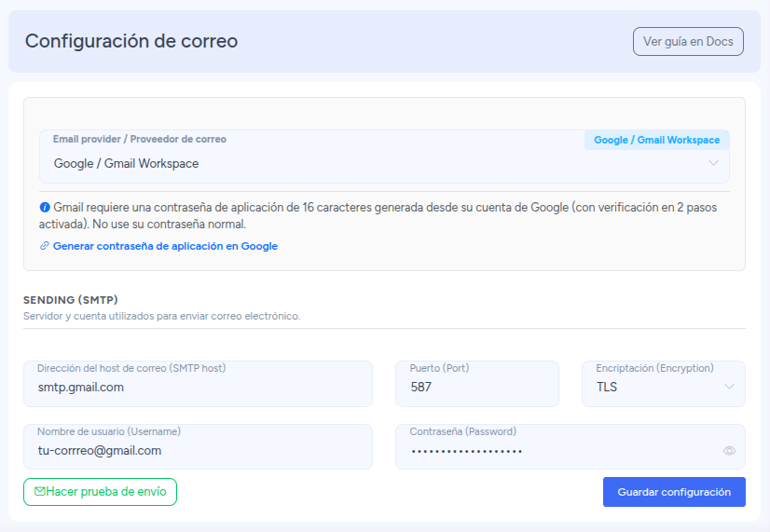Click the SENDING (SMTP) heading
Viewport: 770px width, 532px height.
[71, 300]
